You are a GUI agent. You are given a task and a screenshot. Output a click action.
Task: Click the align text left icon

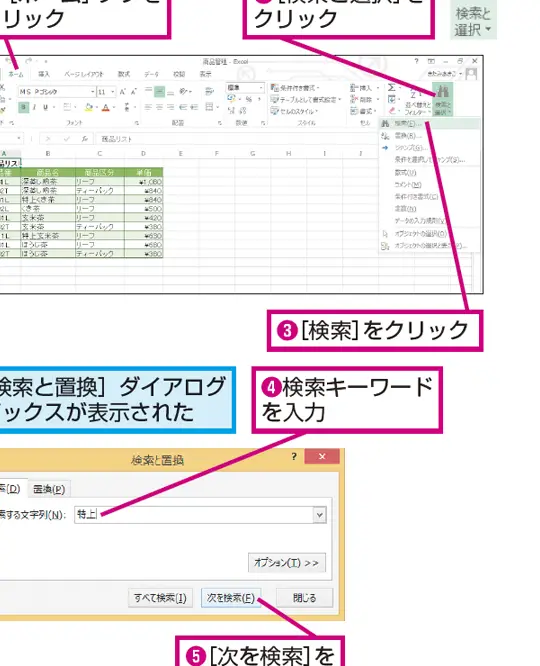148,107
